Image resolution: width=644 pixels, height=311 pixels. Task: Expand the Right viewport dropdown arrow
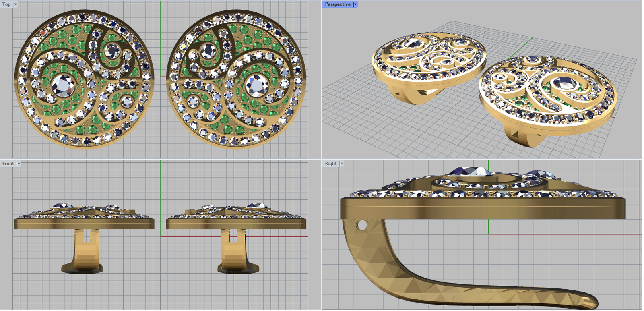pyautogui.click(x=341, y=164)
